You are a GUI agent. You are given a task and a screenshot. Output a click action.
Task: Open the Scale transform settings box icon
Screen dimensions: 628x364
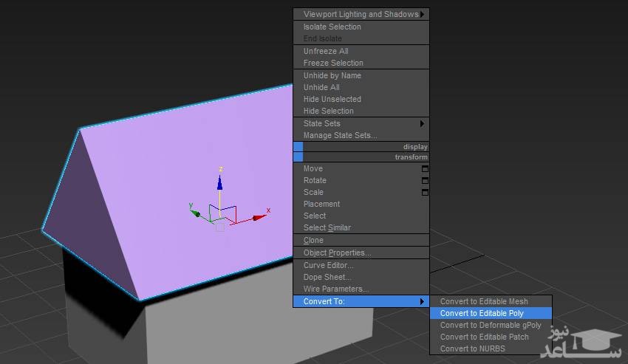425,192
